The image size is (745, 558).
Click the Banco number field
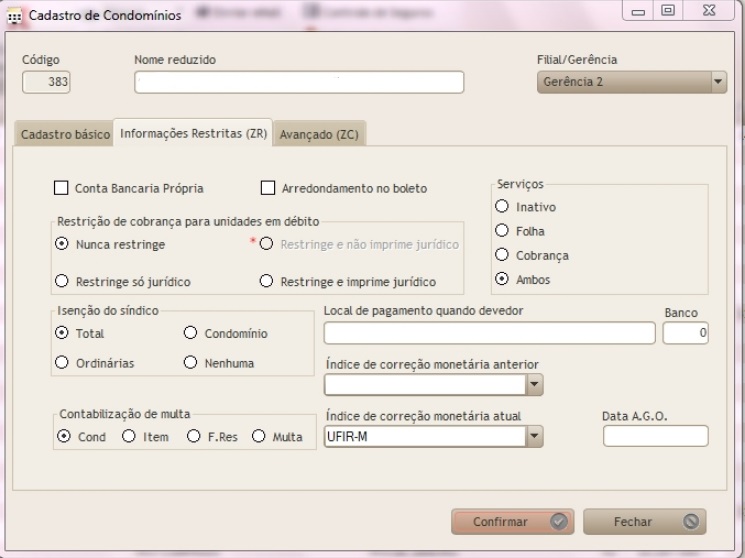686,333
